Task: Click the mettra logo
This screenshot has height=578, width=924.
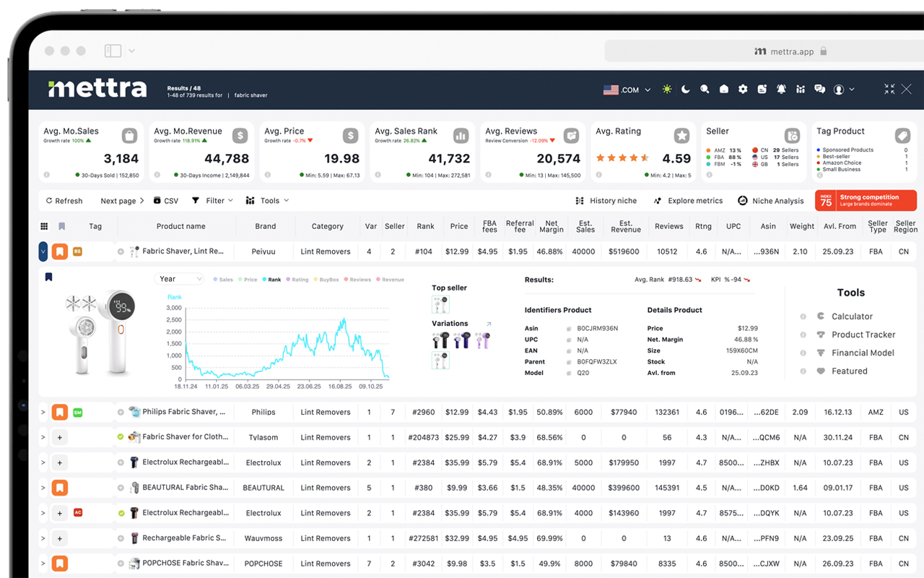Action: 97,88
